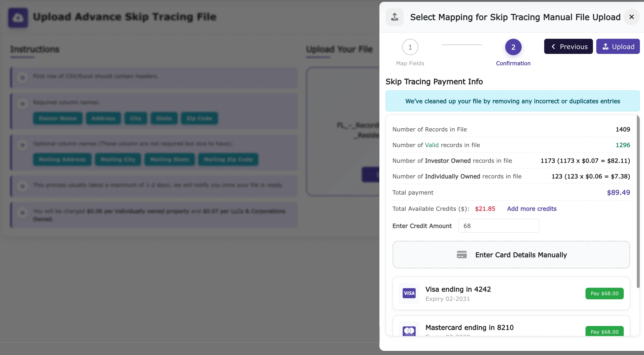This screenshot has width=644, height=355.
Task: Click the cloud upload icon next to page heading
Action: (x=18, y=18)
